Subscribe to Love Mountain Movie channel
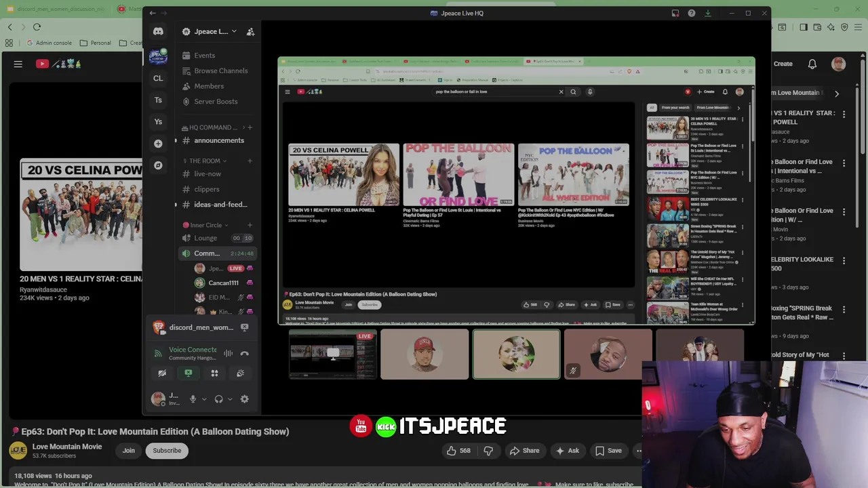Image resolution: width=868 pixels, height=488 pixels. click(167, 451)
